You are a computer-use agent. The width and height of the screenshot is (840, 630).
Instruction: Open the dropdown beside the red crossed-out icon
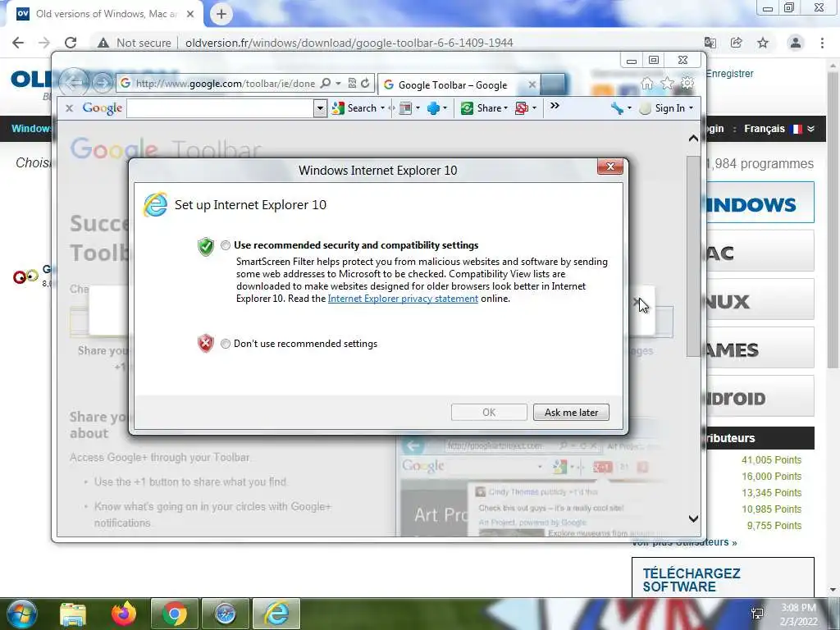tap(534, 108)
